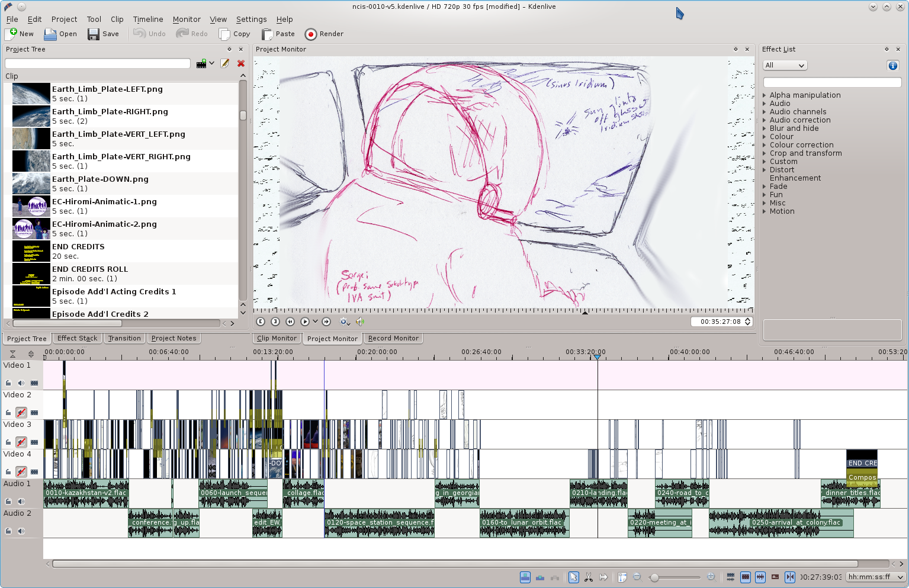Open the All effects category dropdown
Image resolution: width=909 pixels, height=588 pixels.
pos(785,65)
